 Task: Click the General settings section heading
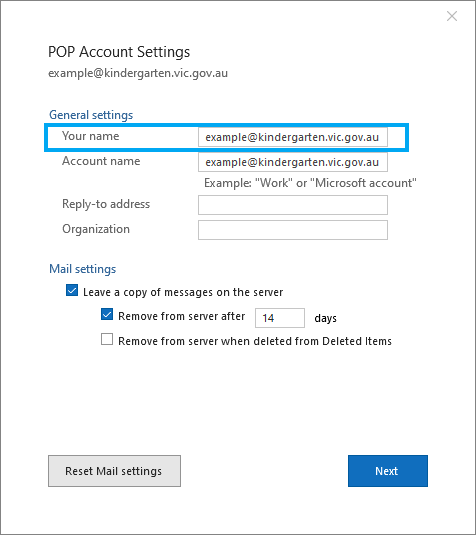[91, 115]
